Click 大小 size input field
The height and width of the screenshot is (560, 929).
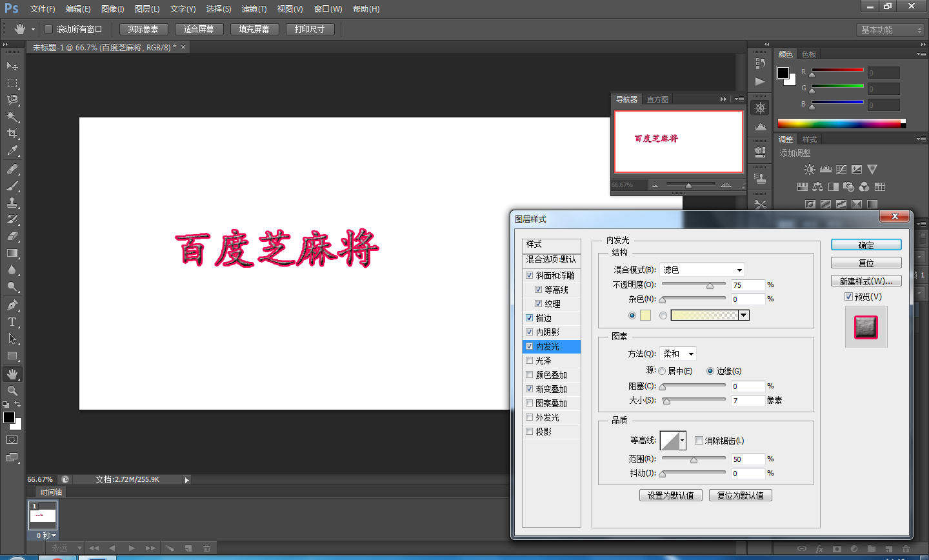(x=748, y=401)
